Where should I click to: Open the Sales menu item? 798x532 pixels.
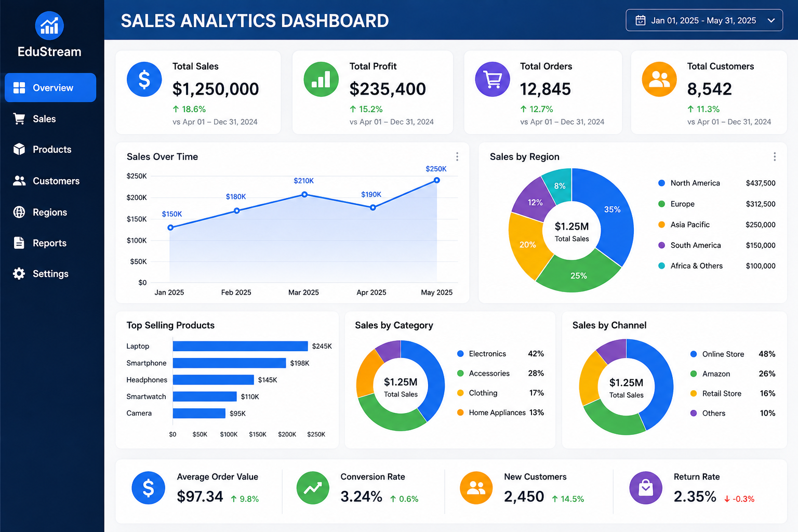coord(50,119)
